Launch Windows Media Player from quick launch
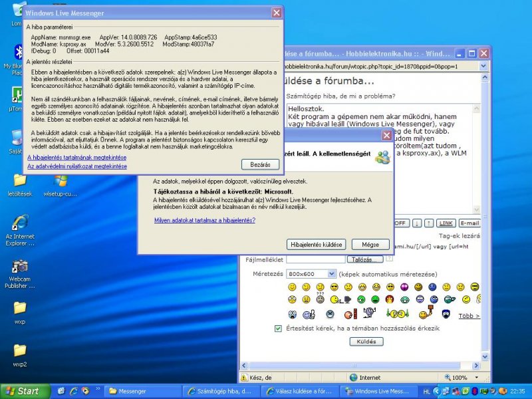Screen dimensions: 532x399 click(86, 391)
